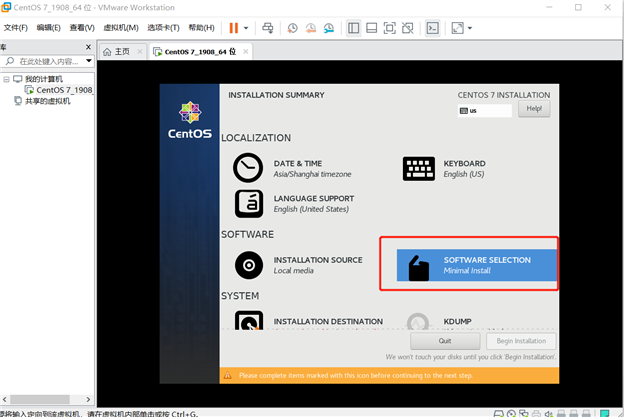Open the 选项卡(T) menu
Image resolution: width=624 pixels, height=417 pixels.
163,28
